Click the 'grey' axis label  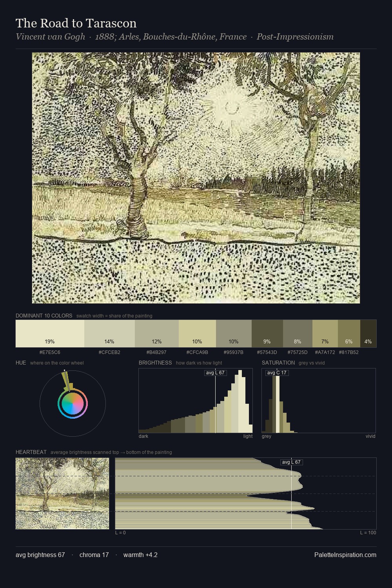267,436
